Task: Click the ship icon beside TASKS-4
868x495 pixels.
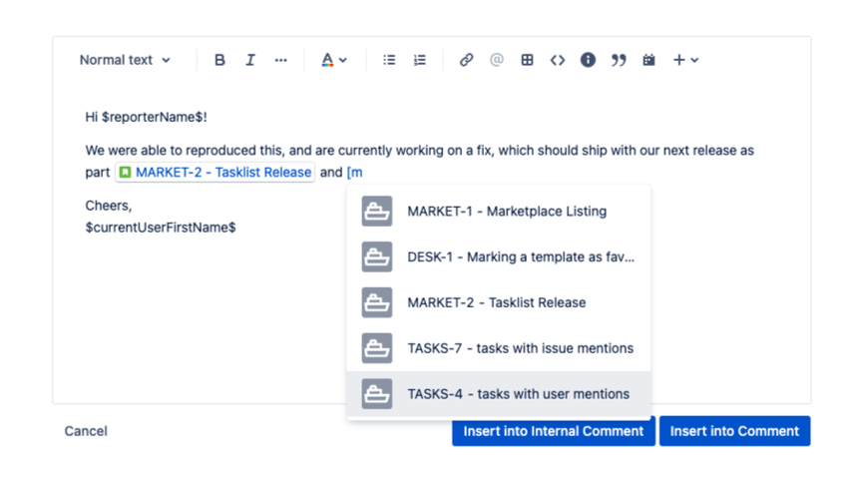Action: click(x=377, y=393)
